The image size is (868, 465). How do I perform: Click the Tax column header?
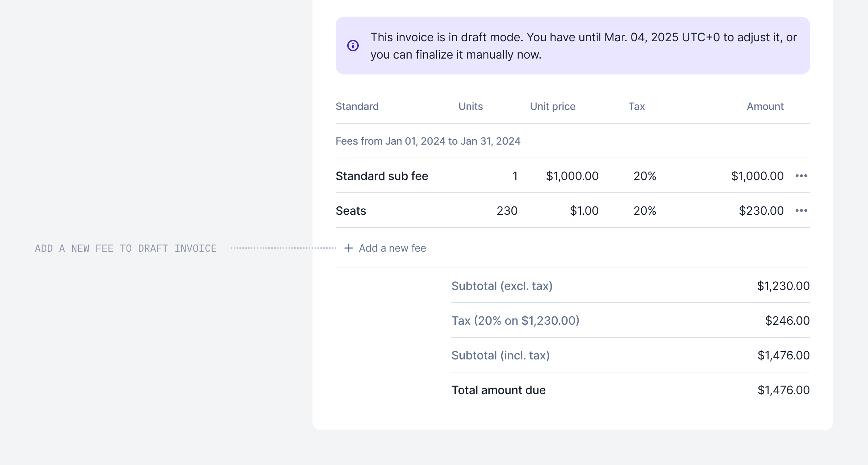tap(637, 107)
